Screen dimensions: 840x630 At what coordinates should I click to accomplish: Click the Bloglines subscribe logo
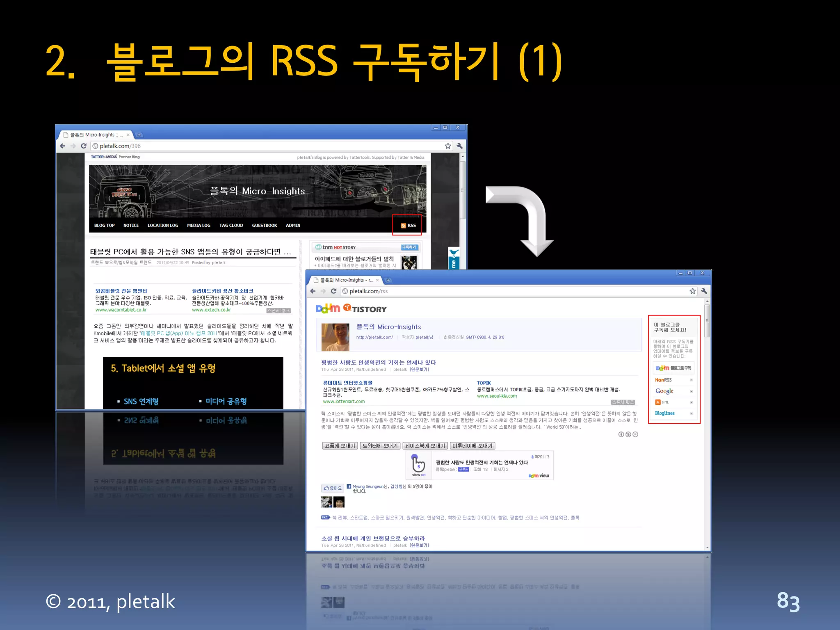(664, 413)
